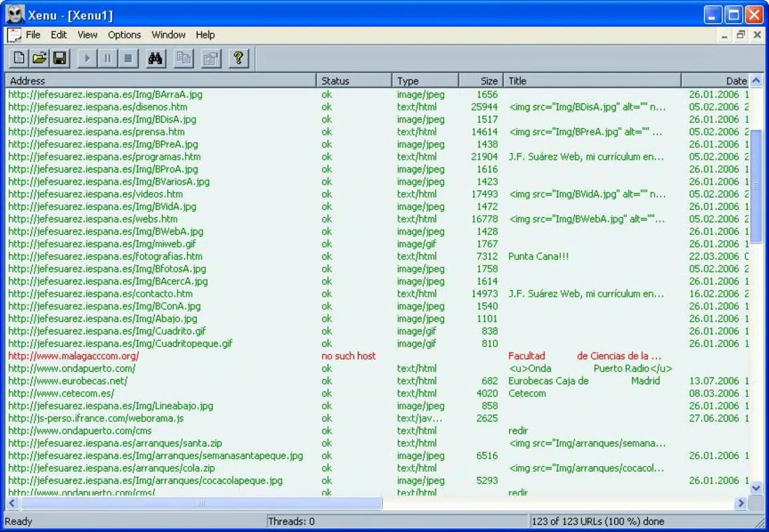Click the yellow question mark Help icon

238,59
